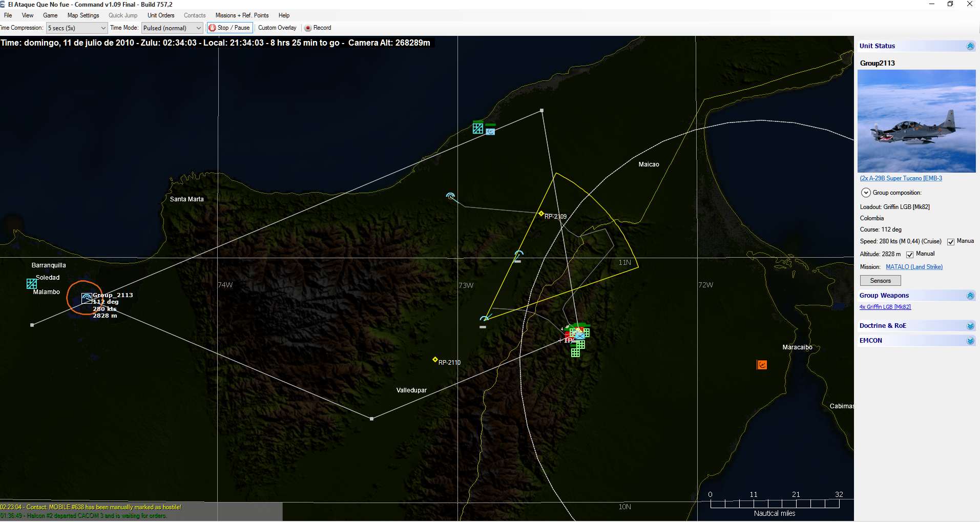Open the Quick Jump menu
This screenshot has height=522, width=980.
123,15
